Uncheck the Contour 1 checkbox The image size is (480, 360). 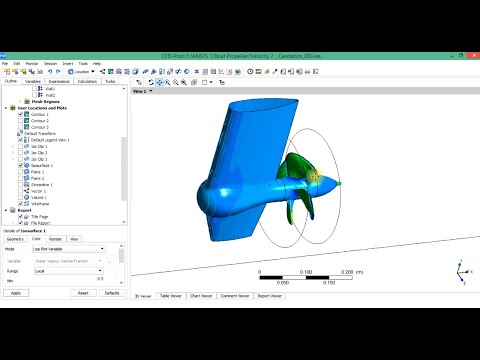(20, 114)
